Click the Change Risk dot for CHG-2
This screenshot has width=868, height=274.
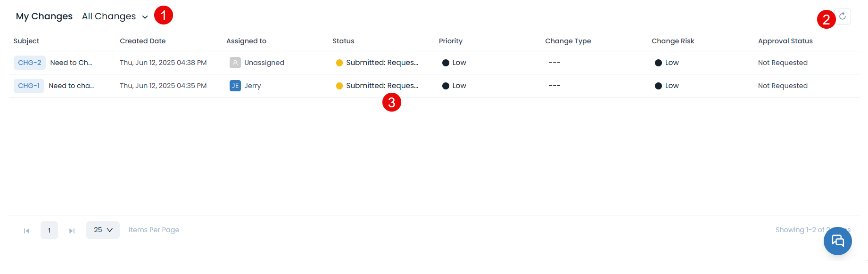click(x=658, y=63)
